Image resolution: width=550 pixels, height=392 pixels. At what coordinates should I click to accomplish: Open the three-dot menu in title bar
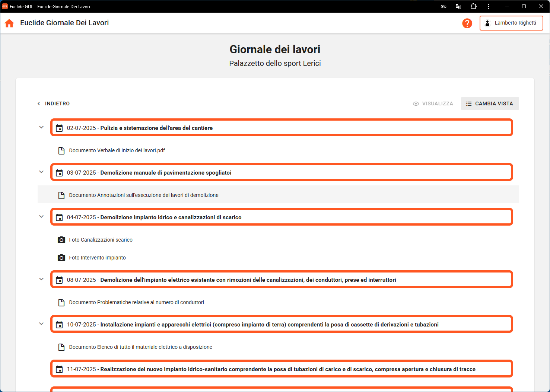click(488, 6)
